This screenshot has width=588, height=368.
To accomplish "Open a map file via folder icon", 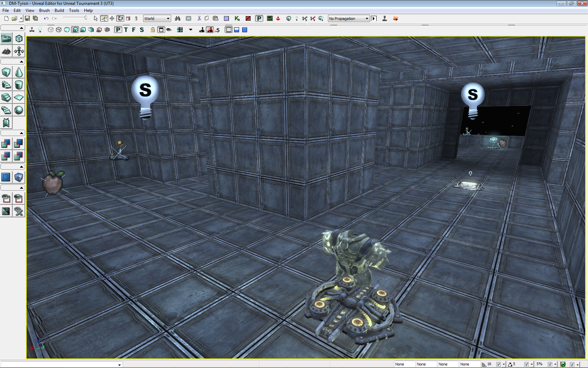I will pyautogui.click(x=14, y=19).
